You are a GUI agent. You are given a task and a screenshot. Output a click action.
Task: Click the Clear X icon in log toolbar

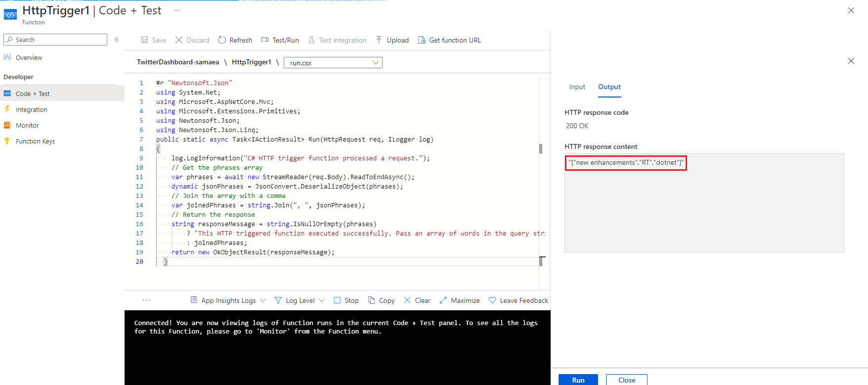(407, 300)
